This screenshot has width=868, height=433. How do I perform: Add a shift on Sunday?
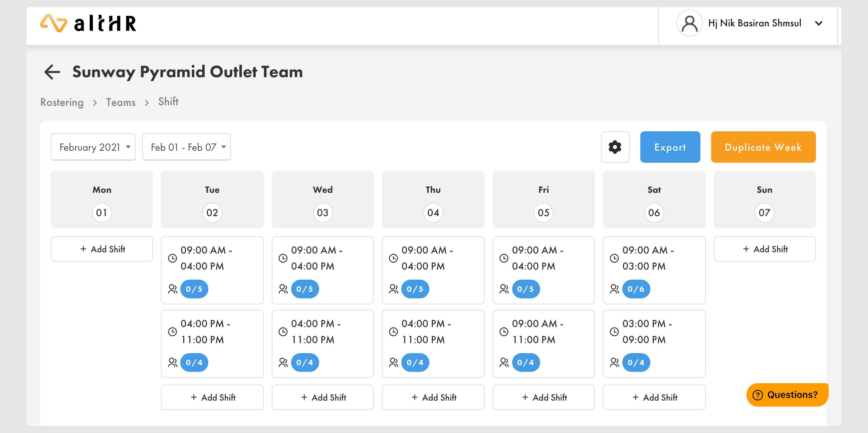click(x=764, y=249)
